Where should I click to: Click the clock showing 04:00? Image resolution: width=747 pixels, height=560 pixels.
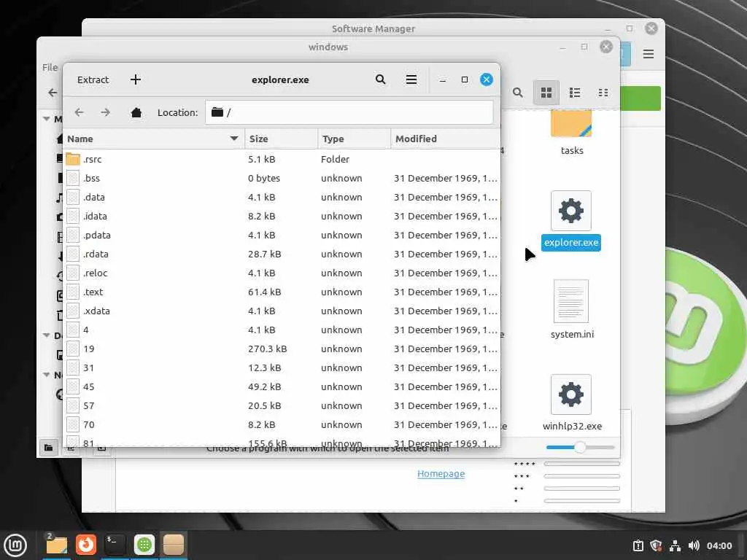tap(719, 545)
